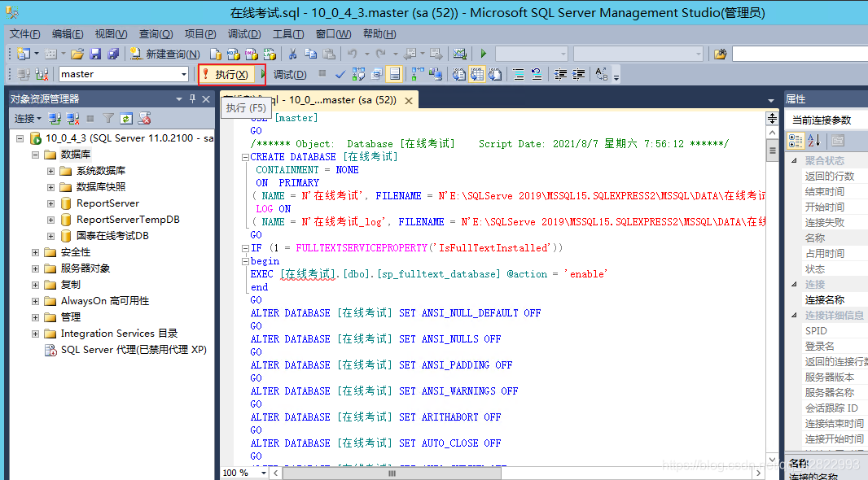Click the Open File folder icon

[x=77, y=54]
